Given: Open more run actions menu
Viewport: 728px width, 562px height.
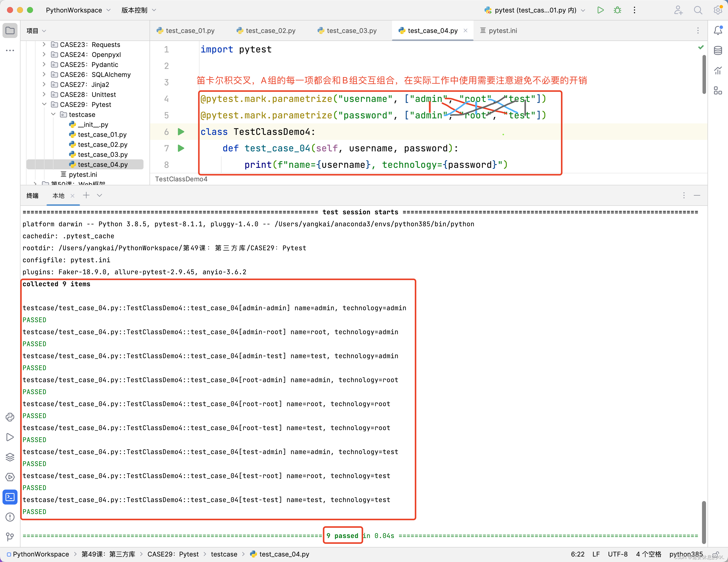Looking at the screenshot, I should pos(634,10).
